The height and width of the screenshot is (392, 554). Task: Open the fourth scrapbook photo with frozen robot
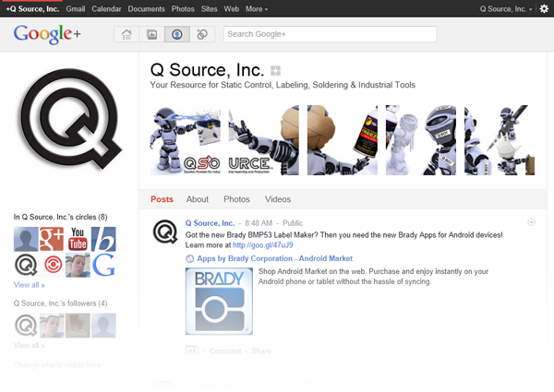point(421,140)
